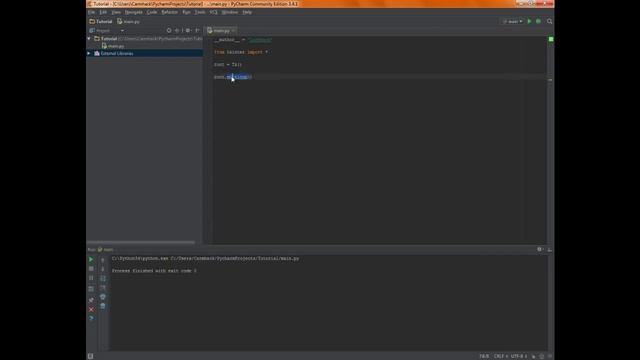Open the Edit menu
The image size is (640, 360).
click(103, 12)
